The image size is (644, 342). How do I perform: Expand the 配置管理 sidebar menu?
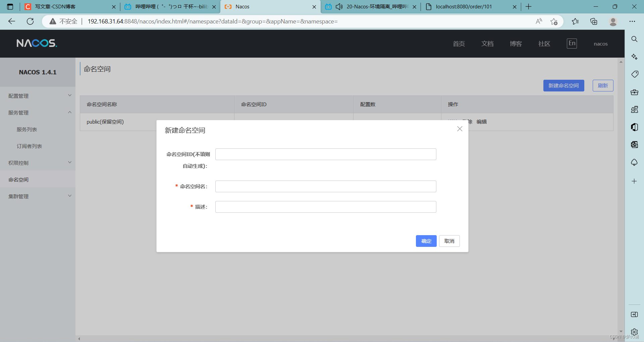click(x=38, y=96)
